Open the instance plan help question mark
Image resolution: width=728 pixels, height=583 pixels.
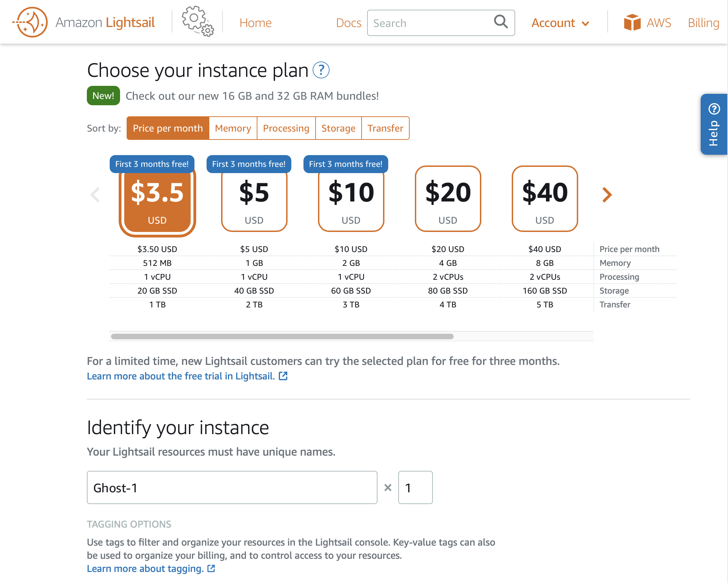point(322,70)
